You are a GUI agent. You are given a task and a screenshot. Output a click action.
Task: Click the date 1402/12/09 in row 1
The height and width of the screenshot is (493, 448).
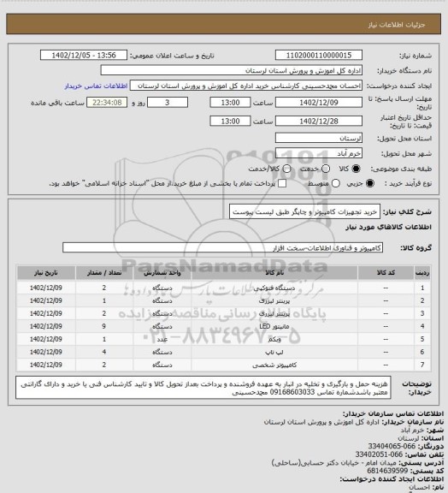pos(46,288)
